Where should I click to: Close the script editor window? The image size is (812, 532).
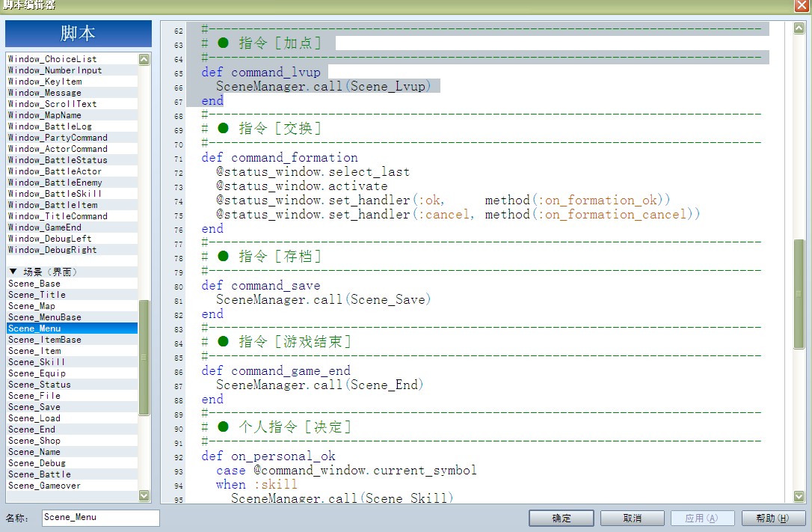(802, 6)
